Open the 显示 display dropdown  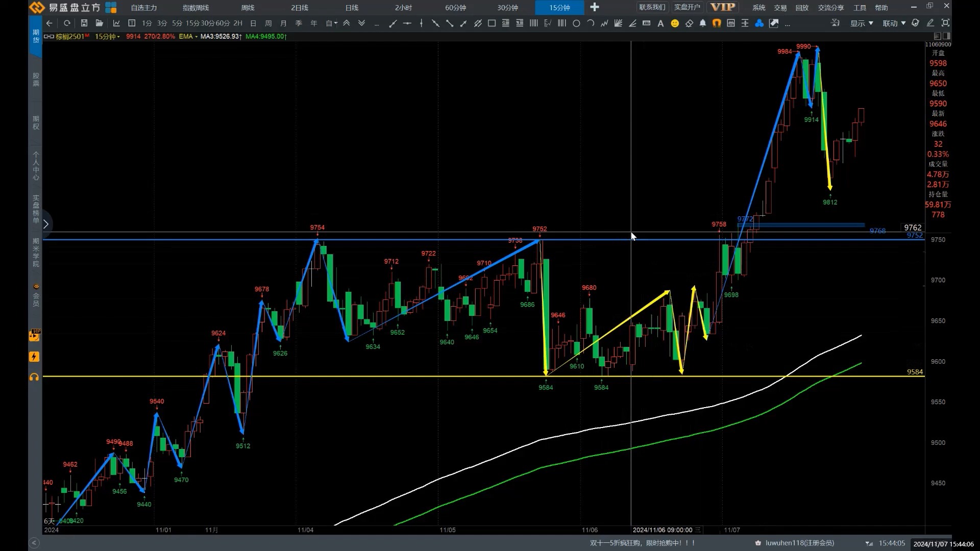pos(862,23)
